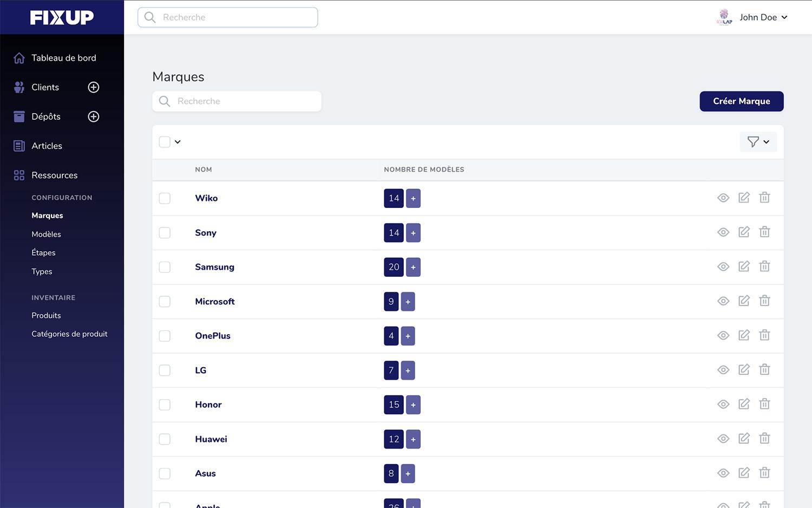Screen dimensions: 812x508
Task: Tick the Microsoft row checkbox
Action: (165, 302)
